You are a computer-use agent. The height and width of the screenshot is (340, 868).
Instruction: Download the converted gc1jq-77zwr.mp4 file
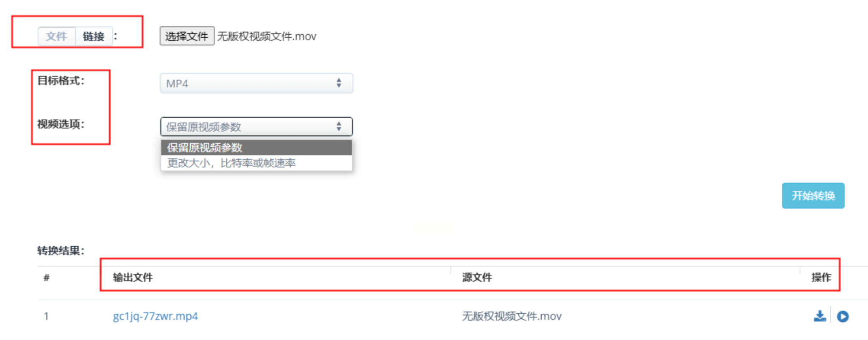[820, 316]
